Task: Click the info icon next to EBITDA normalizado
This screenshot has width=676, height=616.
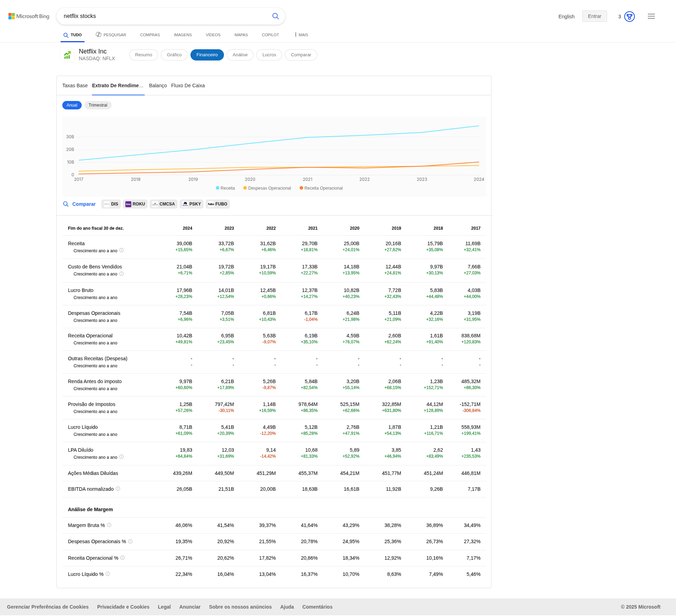Action: click(x=118, y=489)
